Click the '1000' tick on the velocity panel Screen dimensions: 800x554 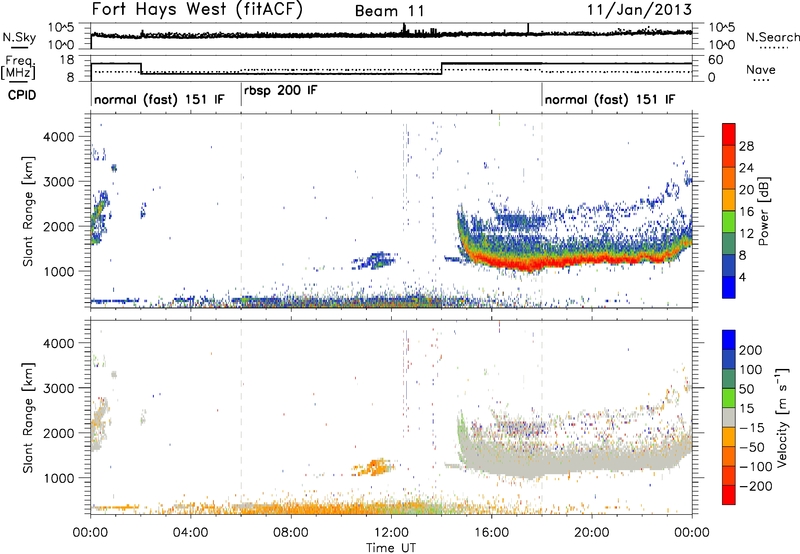(x=59, y=478)
